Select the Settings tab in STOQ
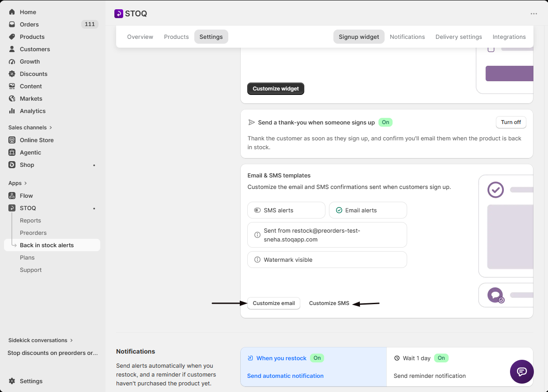This screenshot has width=548, height=392. click(x=211, y=37)
